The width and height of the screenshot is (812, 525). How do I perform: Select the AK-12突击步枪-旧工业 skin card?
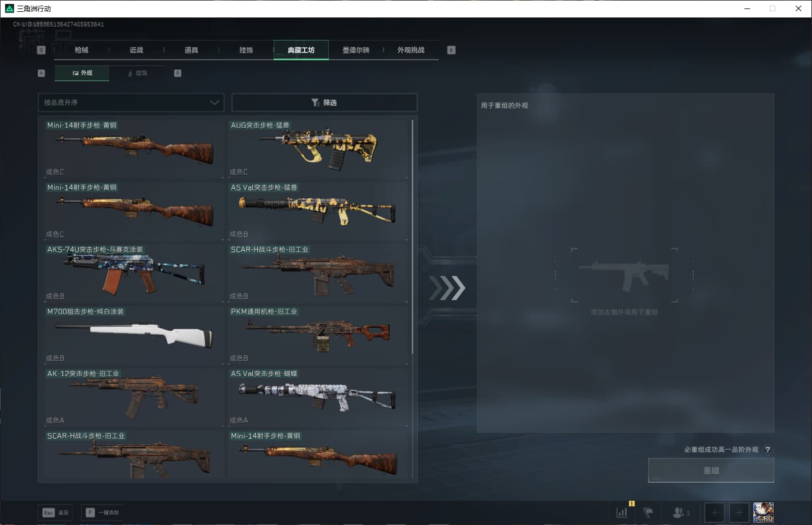pyautogui.click(x=133, y=397)
